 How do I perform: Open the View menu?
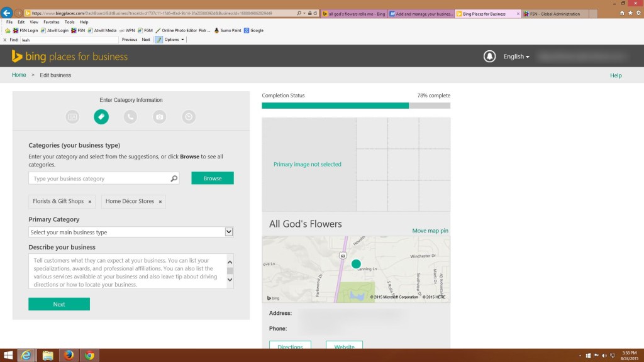(34, 22)
